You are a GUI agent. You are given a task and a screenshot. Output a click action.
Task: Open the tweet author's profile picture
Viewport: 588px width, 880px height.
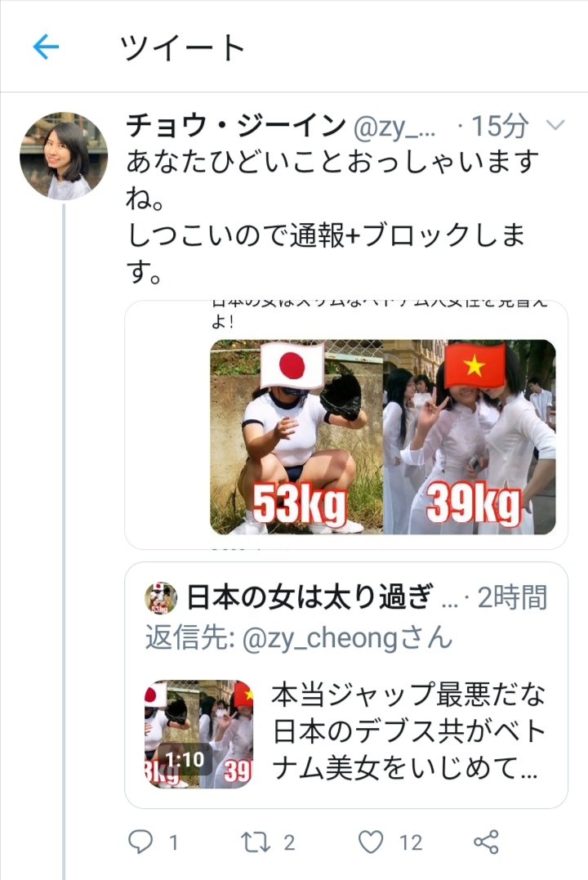click(64, 155)
